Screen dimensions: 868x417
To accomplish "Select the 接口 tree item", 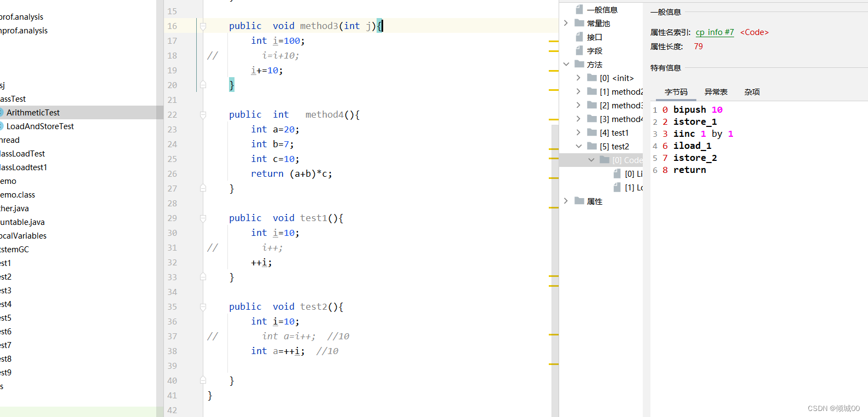I will tap(595, 37).
